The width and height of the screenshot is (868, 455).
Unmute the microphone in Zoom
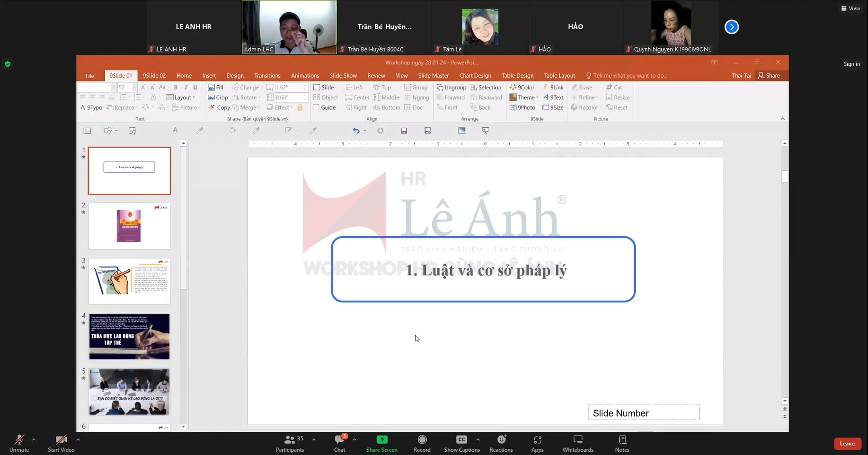[x=19, y=443]
